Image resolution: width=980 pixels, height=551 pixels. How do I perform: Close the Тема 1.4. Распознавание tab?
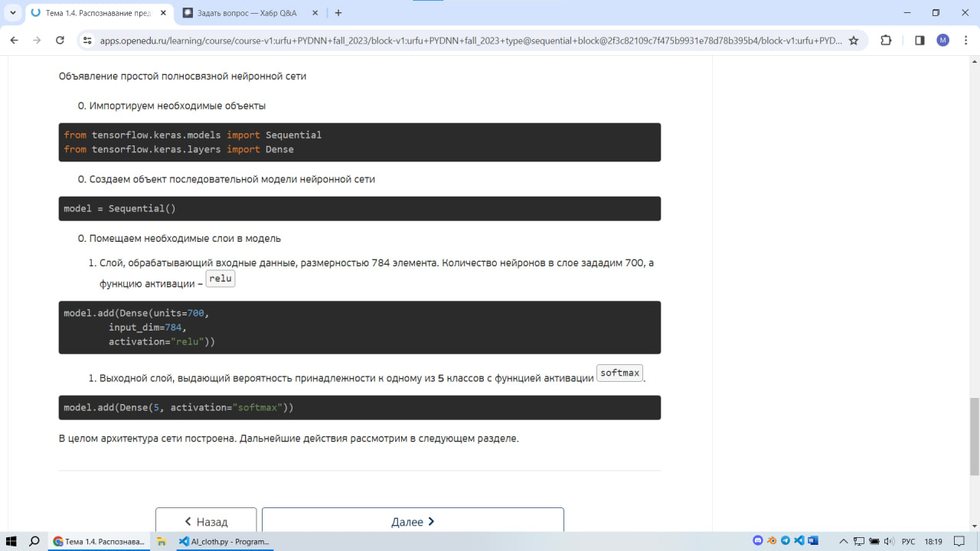pos(162,13)
